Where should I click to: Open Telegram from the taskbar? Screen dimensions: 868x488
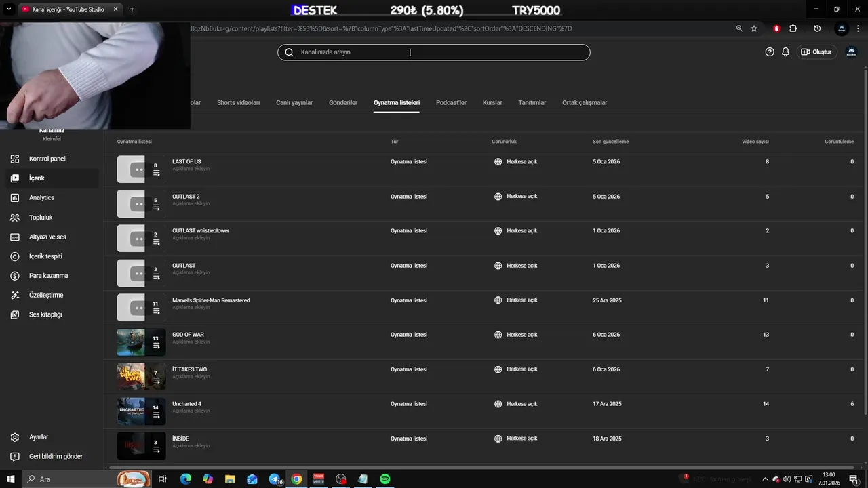pyautogui.click(x=274, y=479)
